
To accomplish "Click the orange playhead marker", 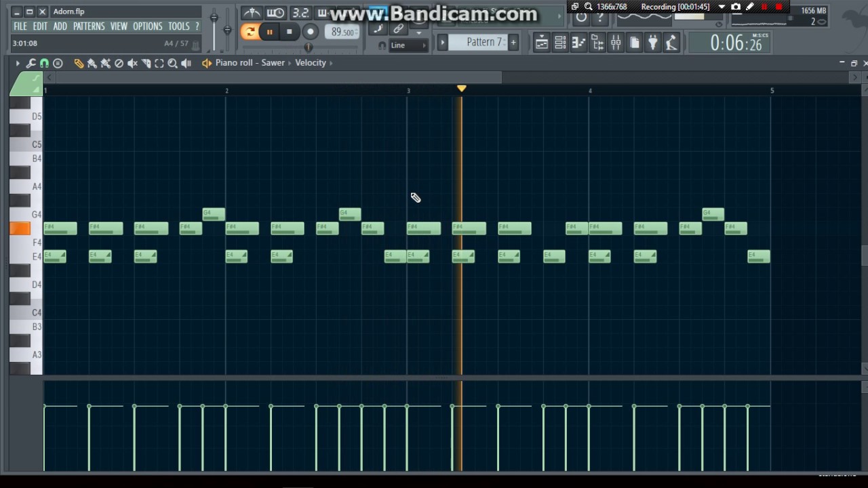I will point(462,89).
